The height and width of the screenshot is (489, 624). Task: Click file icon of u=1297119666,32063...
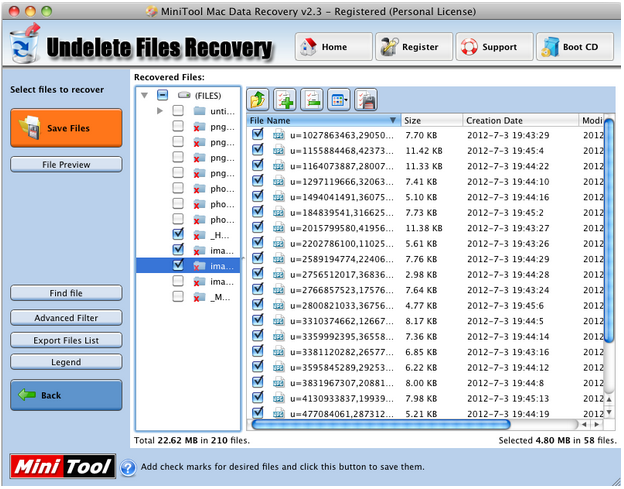279,182
